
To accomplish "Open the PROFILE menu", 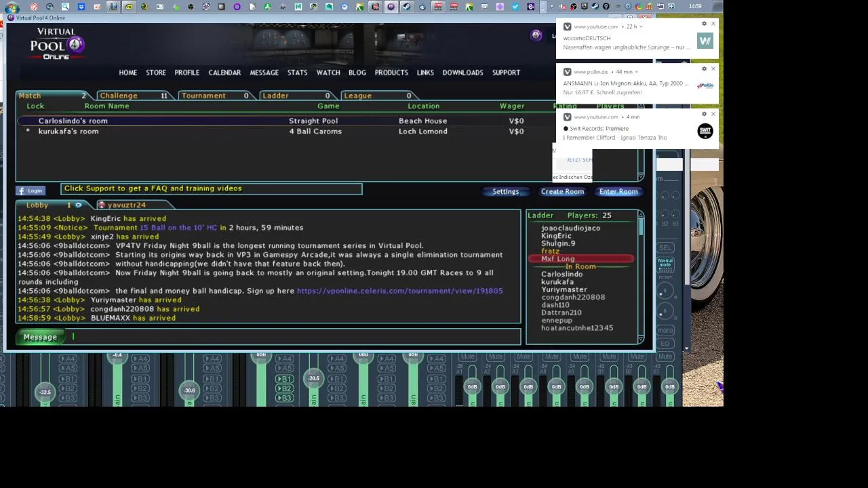I will pos(187,73).
